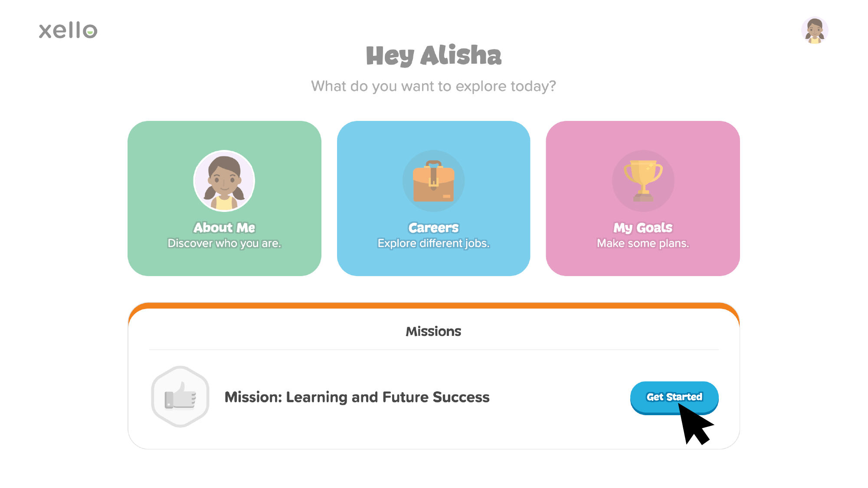Click the briefcase icon on the Careers card
868x488 pixels.
click(x=433, y=181)
